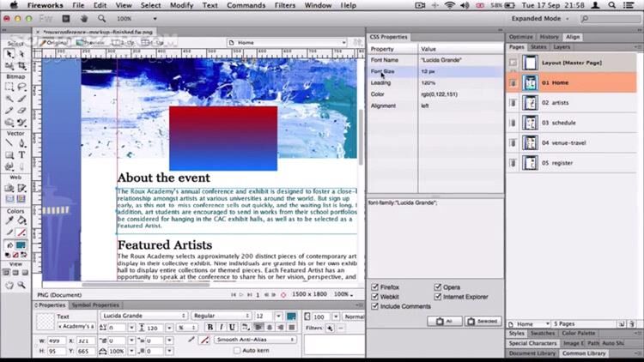Click the text color swatch in Properties
644x362 pixels.
coord(291,316)
